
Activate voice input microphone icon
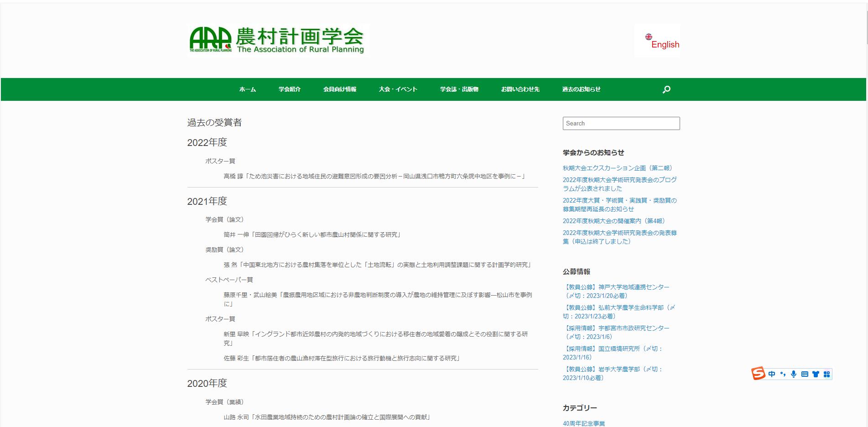click(794, 374)
